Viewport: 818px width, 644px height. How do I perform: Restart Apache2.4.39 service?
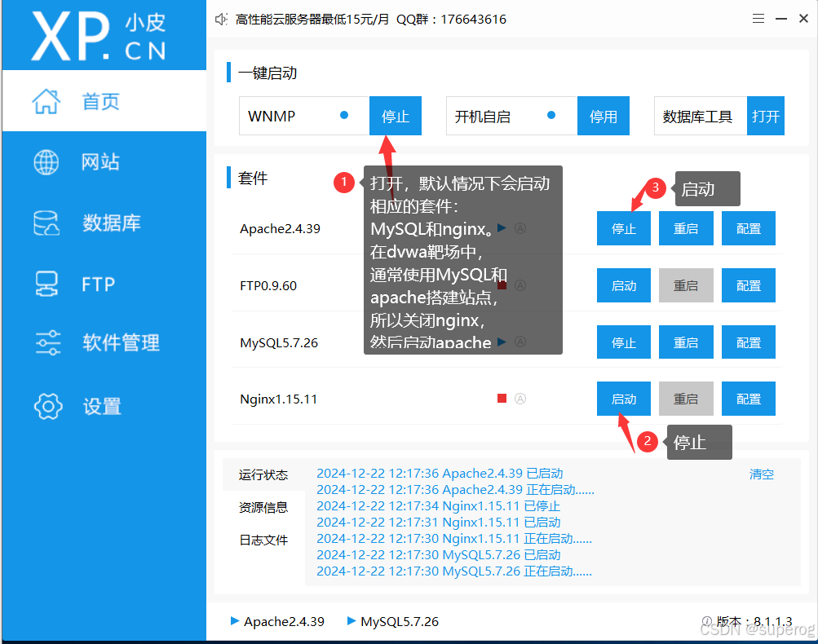(x=686, y=228)
